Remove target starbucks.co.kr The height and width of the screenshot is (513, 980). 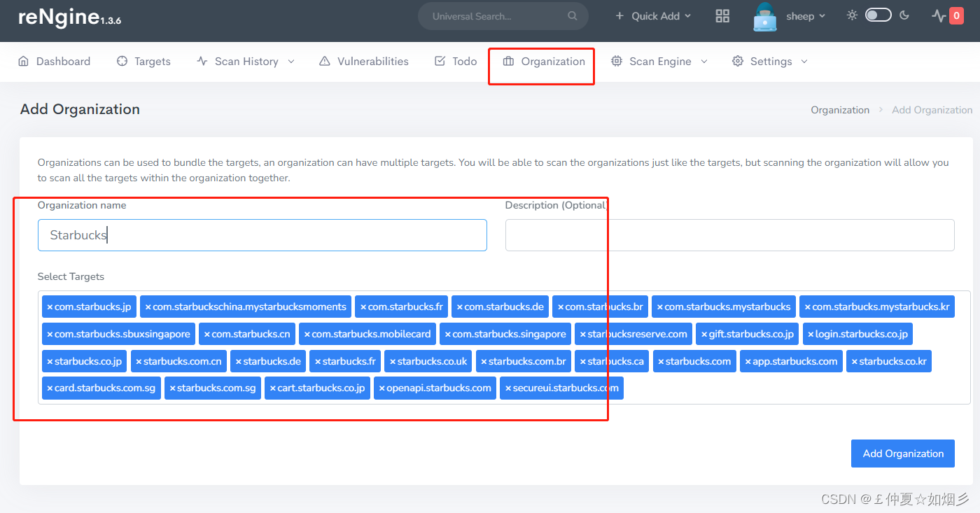[854, 361]
